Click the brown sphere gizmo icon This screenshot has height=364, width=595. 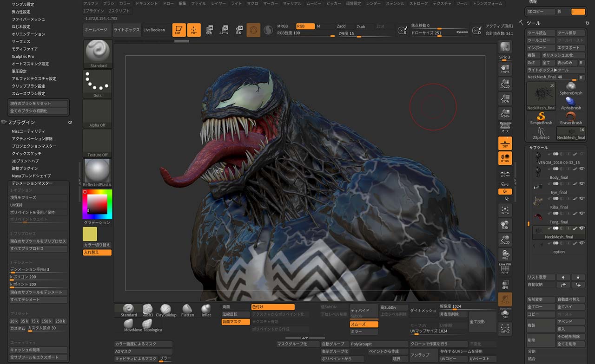click(253, 30)
